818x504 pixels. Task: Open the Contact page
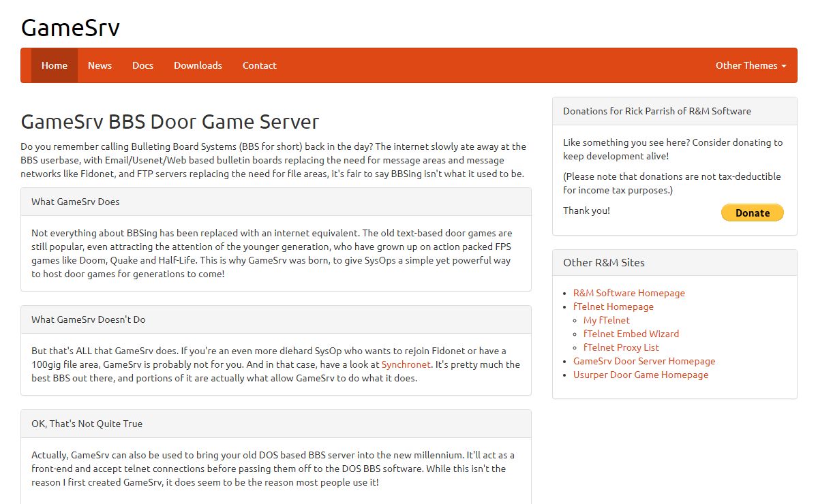[x=260, y=65]
